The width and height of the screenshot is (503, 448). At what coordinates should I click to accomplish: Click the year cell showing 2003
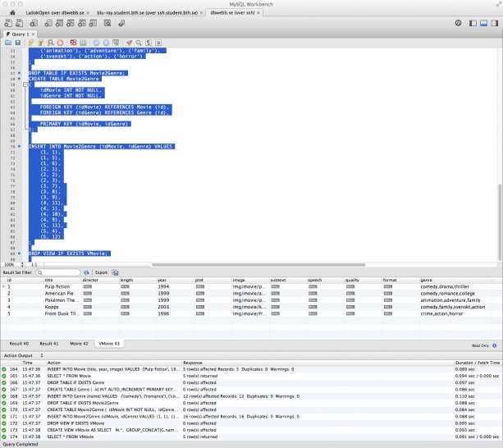[163, 307]
